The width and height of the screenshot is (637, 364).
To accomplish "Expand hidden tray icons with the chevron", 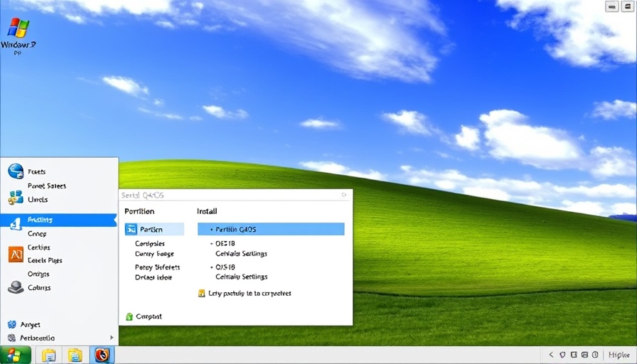I will pos(551,355).
